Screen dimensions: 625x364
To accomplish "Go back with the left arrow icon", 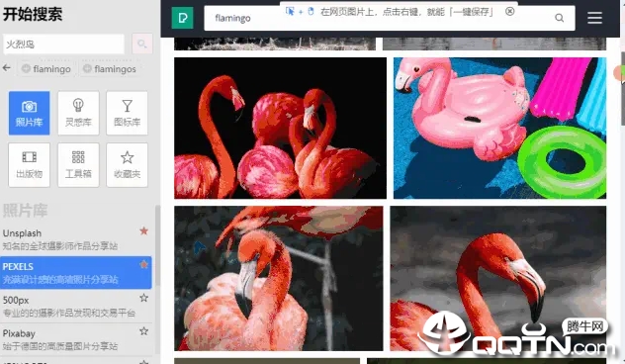I will pyautogui.click(x=6, y=68).
